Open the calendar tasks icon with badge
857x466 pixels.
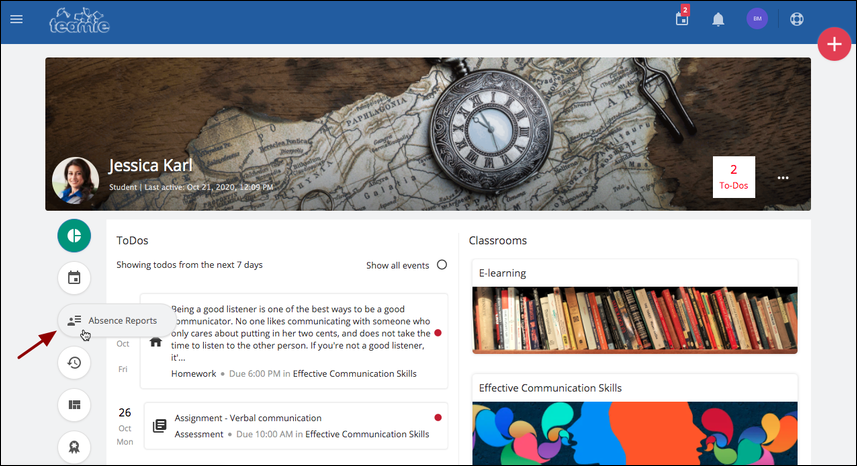pos(682,17)
